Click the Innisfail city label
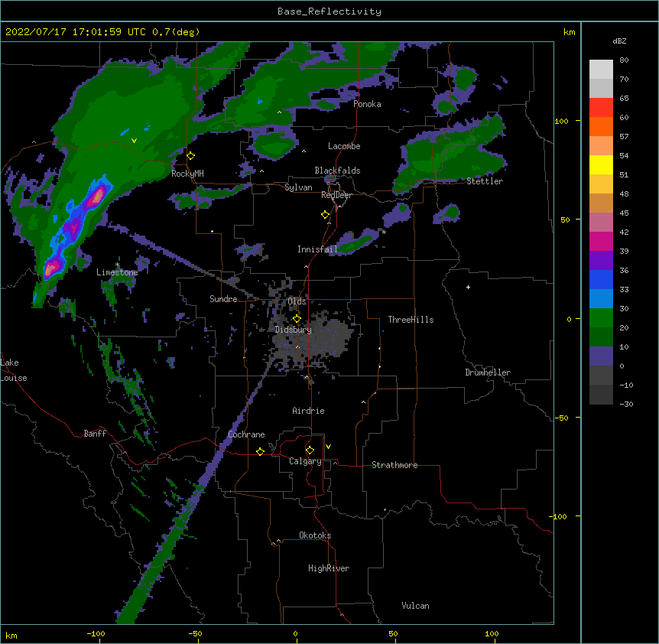The height and width of the screenshot is (644, 659). tap(317, 249)
